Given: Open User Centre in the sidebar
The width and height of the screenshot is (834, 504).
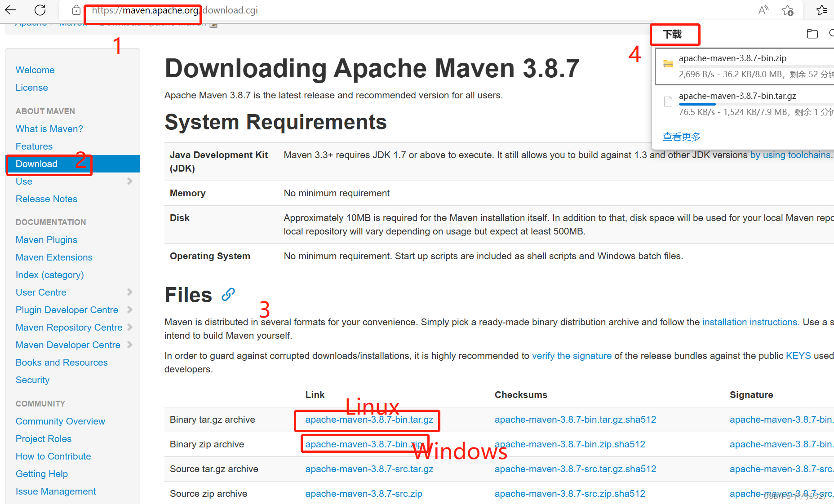Looking at the screenshot, I should coord(41,292).
